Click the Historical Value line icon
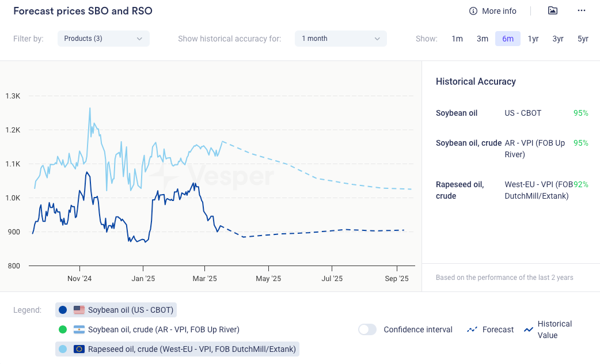Screen dimensions: 600x364 529,329
